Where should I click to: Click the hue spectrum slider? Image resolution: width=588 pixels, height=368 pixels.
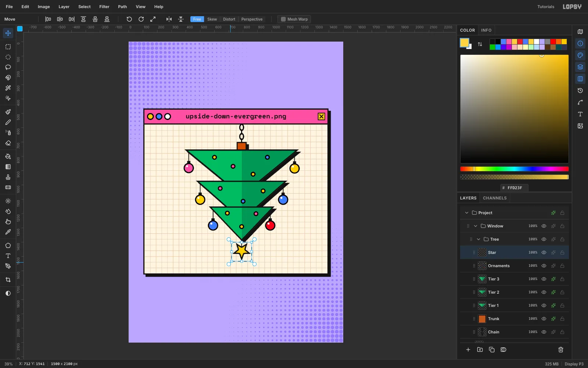514,169
